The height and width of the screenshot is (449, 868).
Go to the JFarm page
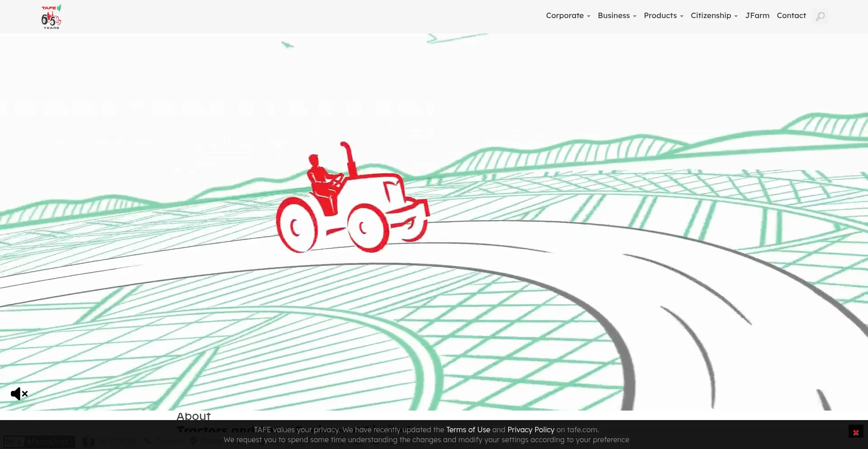[x=757, y=15]
